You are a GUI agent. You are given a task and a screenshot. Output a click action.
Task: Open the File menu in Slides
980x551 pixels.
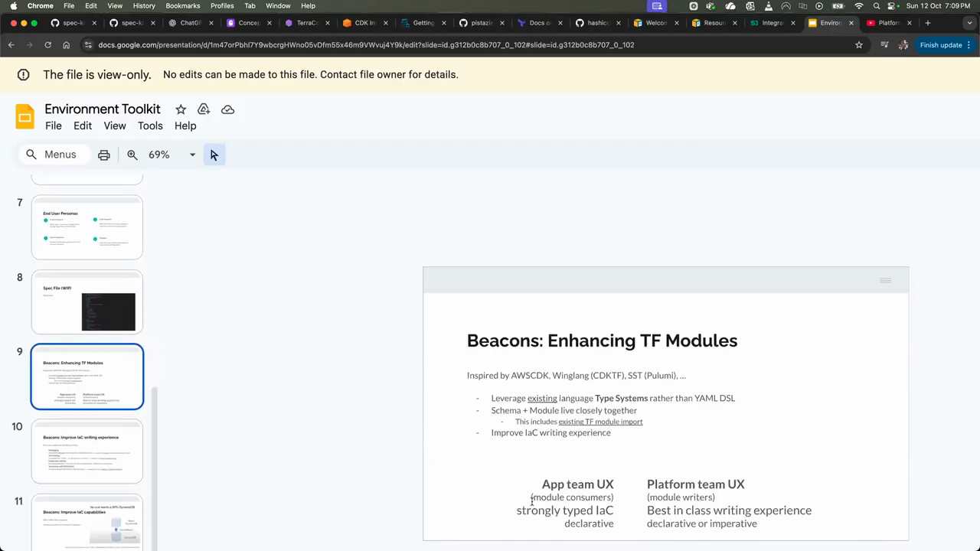pos(54,126)
